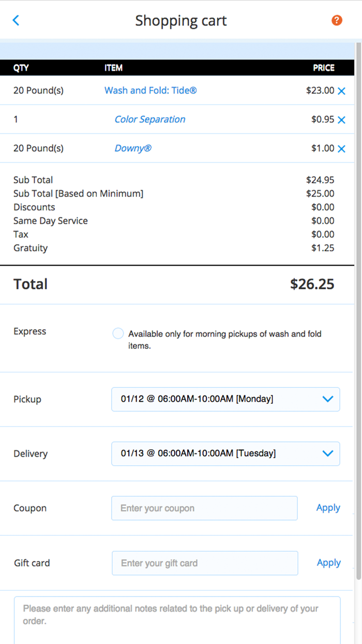The width and height of the screenshot is (362, 644).
Task: Apply the entered gift card
Action: [x=328, y=563]
